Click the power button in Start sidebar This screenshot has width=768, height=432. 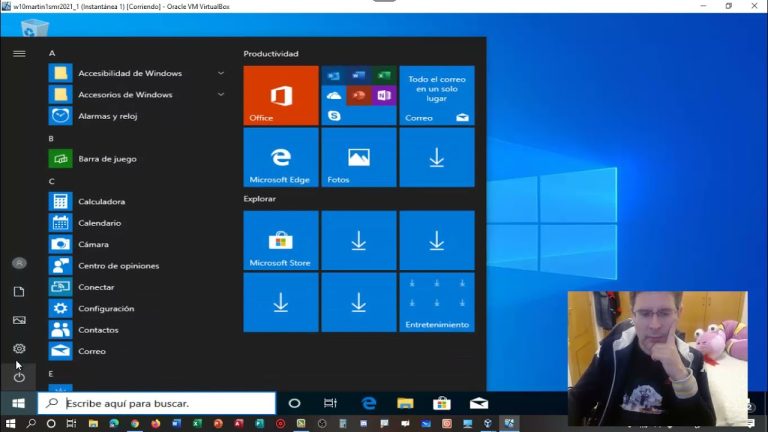click(19, 377)
